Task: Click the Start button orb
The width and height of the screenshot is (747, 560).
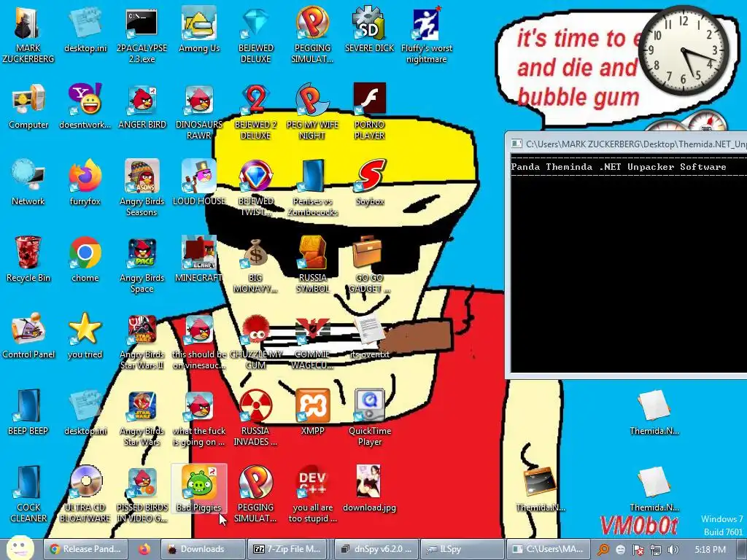Action: 20,548
